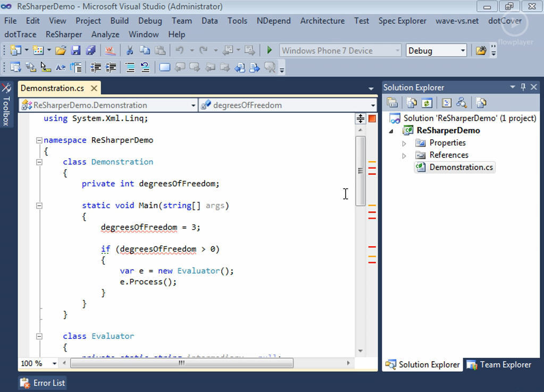This screenshot has width=544, height=392.
Task: Switch to the Team Explorer tab
Action: click(x=499, y=364)
